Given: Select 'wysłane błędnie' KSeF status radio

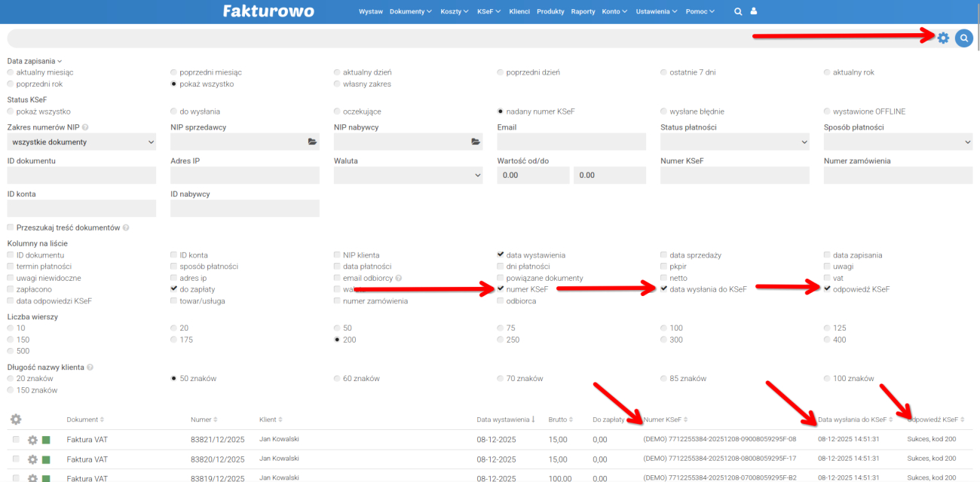Looking at the screenshot, I should click(x=664, y=111).
